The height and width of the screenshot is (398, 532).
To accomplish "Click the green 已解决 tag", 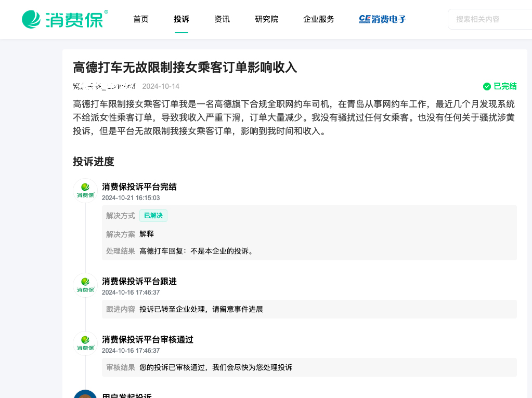I will point(153,216).
